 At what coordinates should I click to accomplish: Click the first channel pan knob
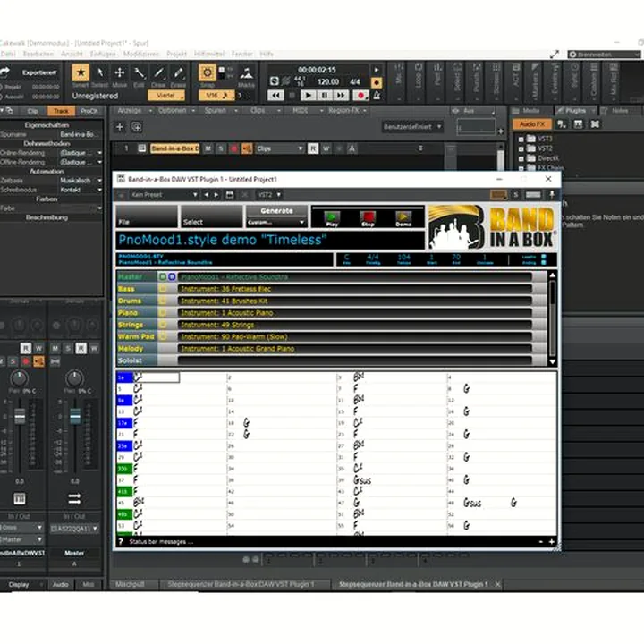click(19, 377)
